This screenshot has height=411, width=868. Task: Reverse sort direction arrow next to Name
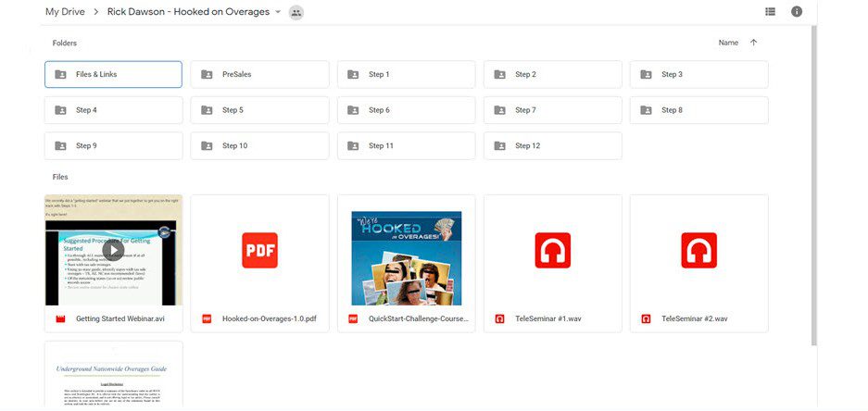(753, 43)
